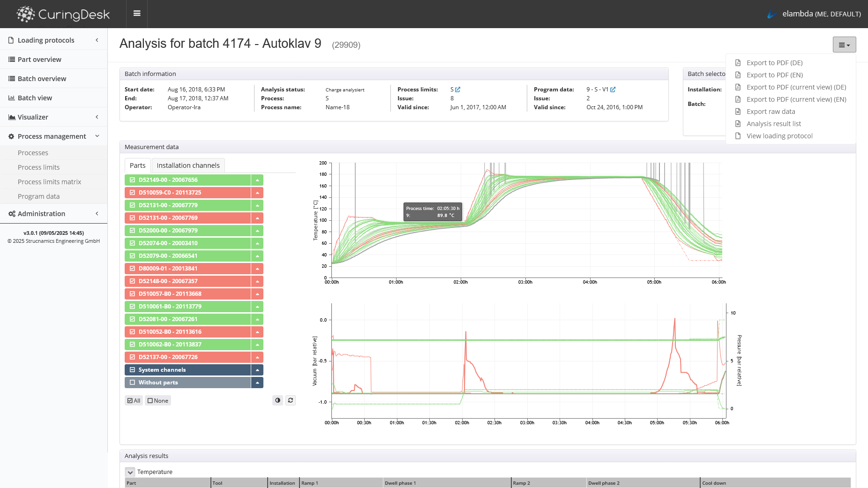The width and height of the screenshot is (868, 488).
Task: Click the Part overview list icon
Action: point(11,60)
